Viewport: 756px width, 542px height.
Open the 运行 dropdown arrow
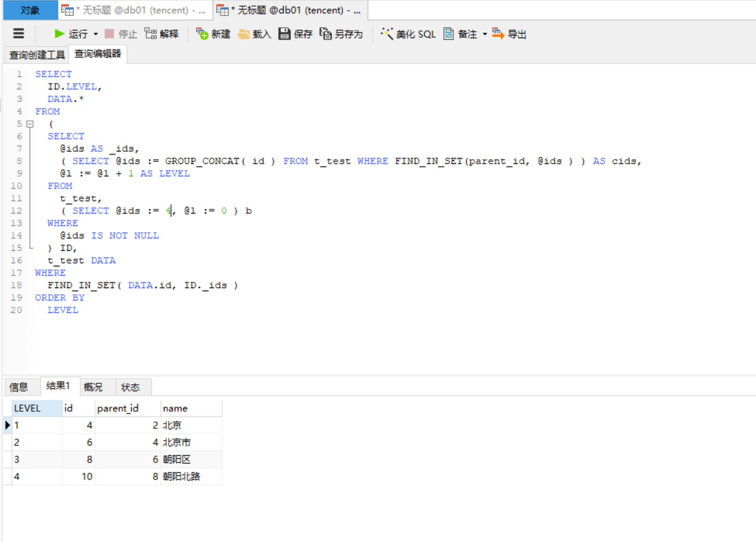click(x=96, y=34)
